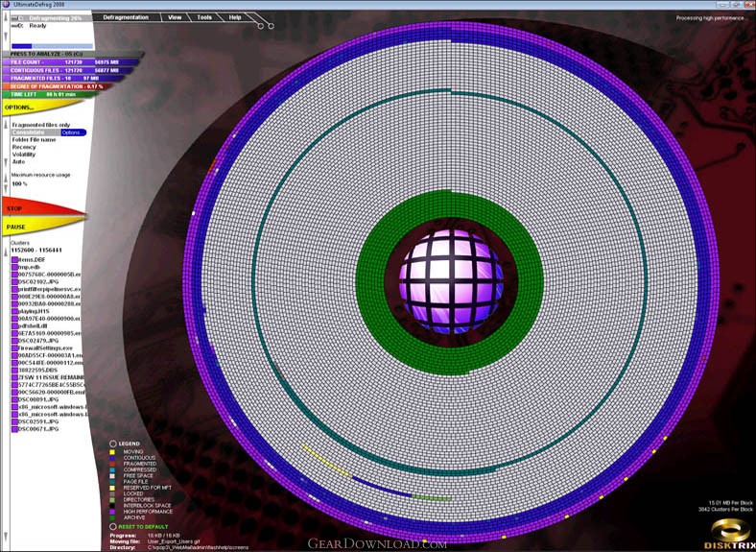Screen dimensions: 756x552
Task: Click the FILE COUNT statistics bar
Action: [70, 62]
